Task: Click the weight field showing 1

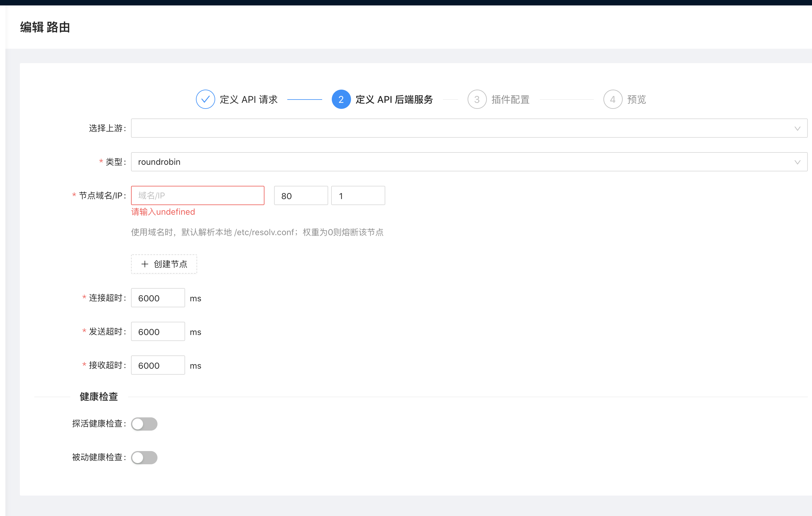Action: 358,196
